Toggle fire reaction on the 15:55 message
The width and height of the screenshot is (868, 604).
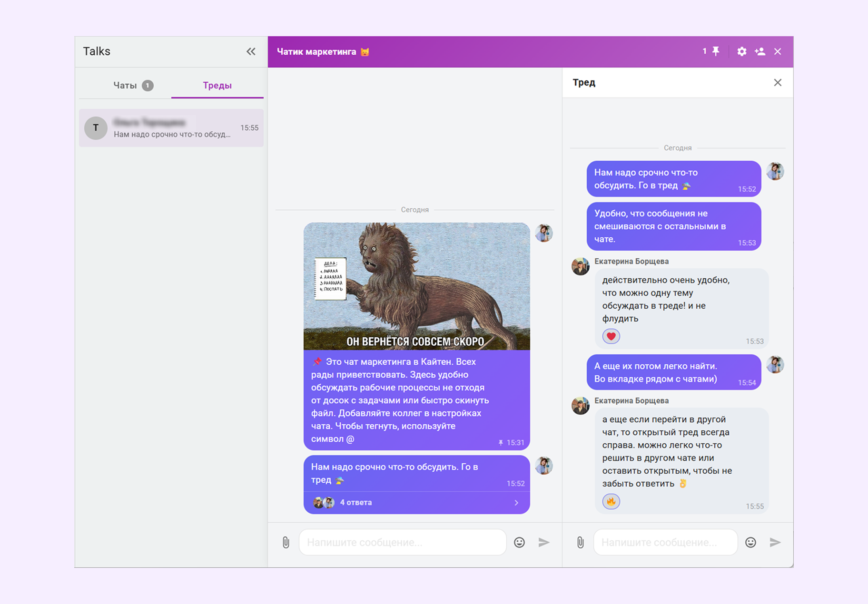pyautogui.click(x=611, y=501)
